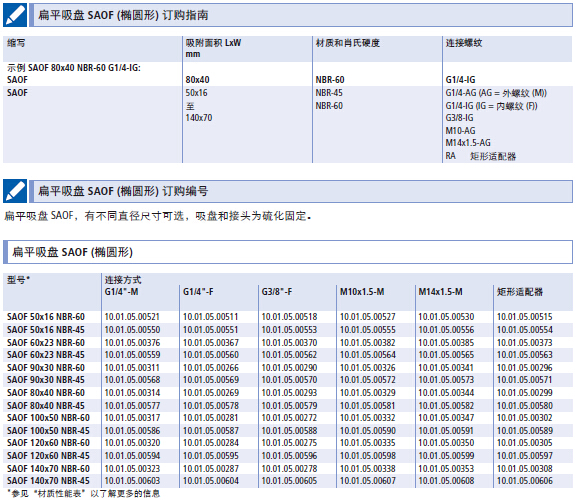The width and height of the screenshot is (577, 500).
Task: Select the SAOF 100x50 NBR-60 row label
Action: 48,418
